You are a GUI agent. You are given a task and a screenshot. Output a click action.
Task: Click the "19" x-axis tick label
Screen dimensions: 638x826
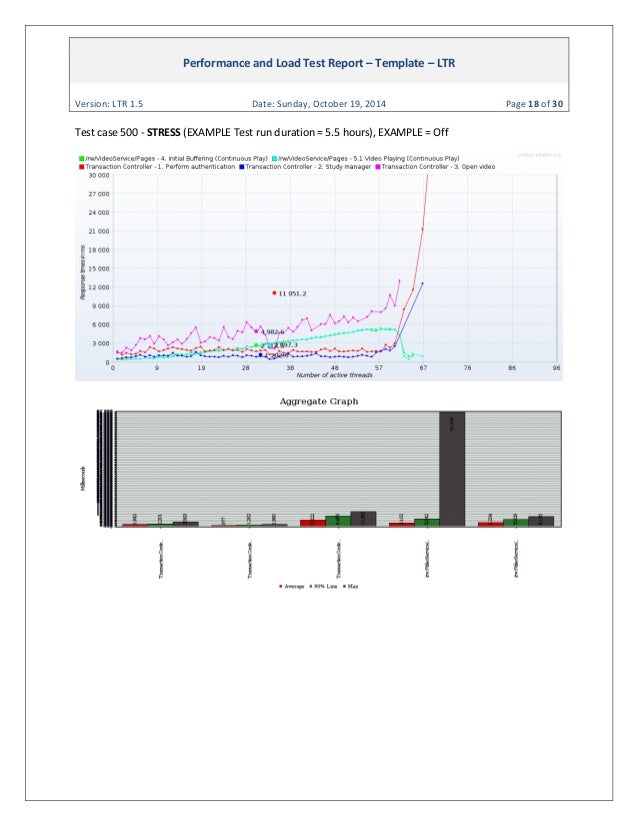click(x=201, y=368)
